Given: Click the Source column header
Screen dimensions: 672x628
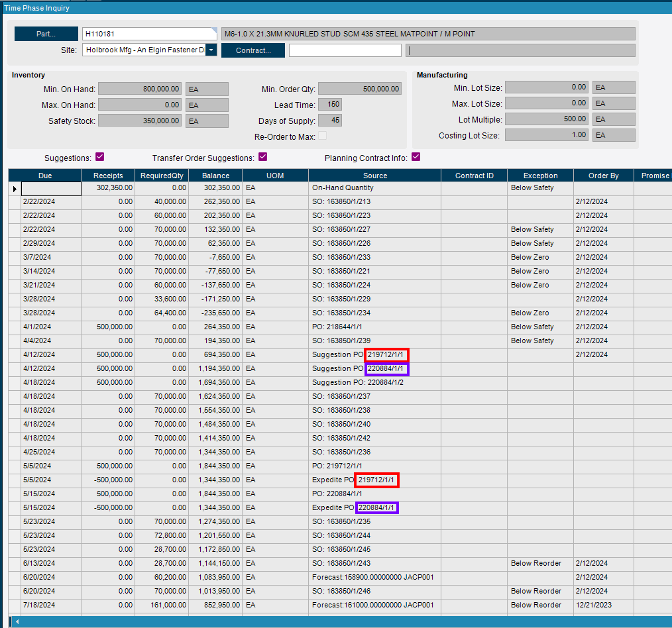Looking at the screenshot, I should tap(375, 176).
